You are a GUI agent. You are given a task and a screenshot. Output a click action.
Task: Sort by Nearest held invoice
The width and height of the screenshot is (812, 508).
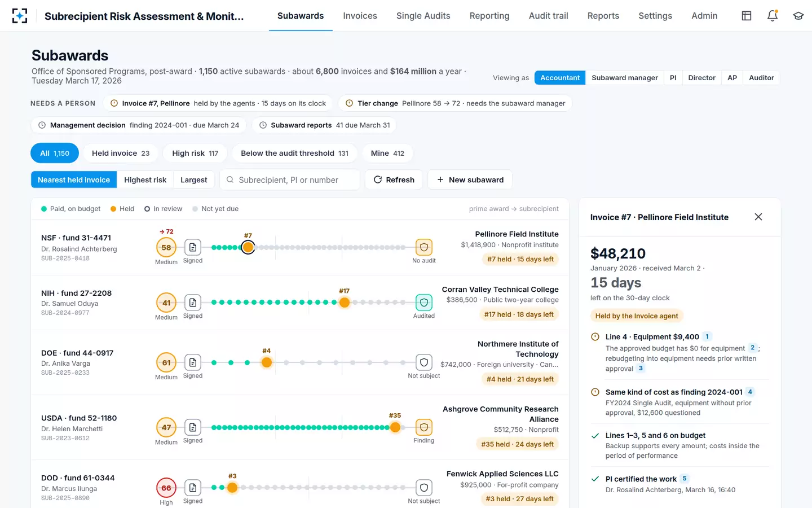(74, 180)
